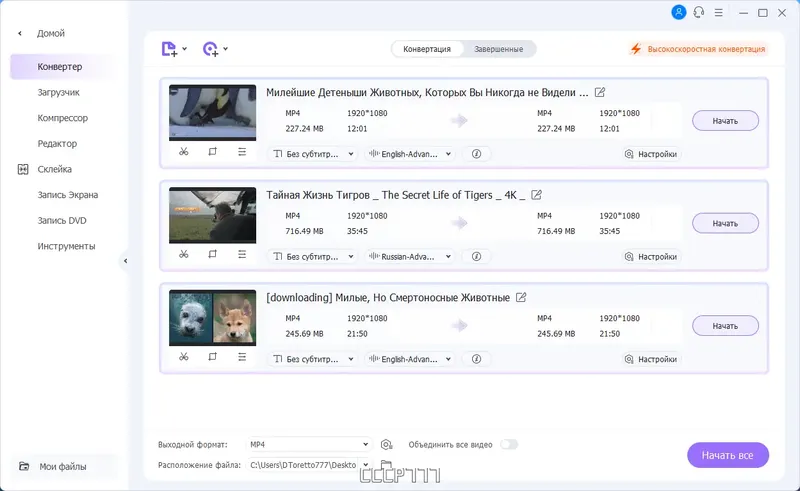Open Russian audio track dropdown

pyautogui.click(x=410, y=256)
